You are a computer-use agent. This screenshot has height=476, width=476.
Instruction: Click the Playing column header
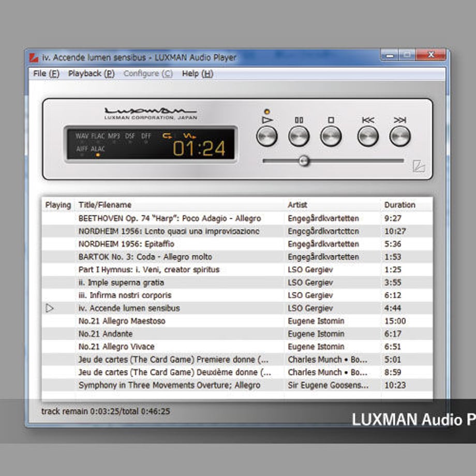[x=58, y=205]
